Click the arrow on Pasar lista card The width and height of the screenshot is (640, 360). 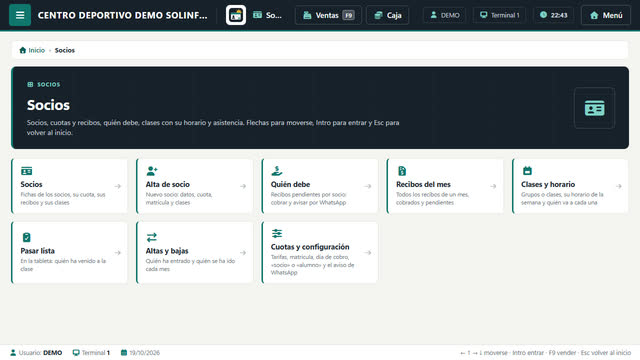(118, 253)
